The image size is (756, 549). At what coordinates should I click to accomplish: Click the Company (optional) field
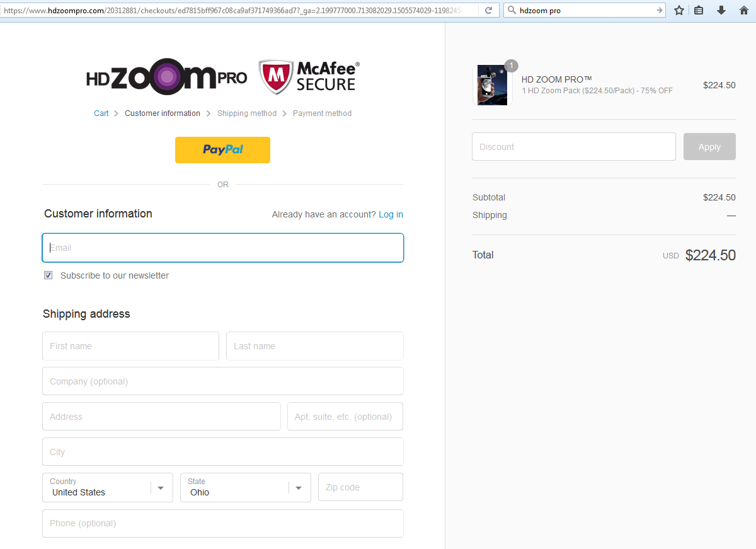point(223,381)
